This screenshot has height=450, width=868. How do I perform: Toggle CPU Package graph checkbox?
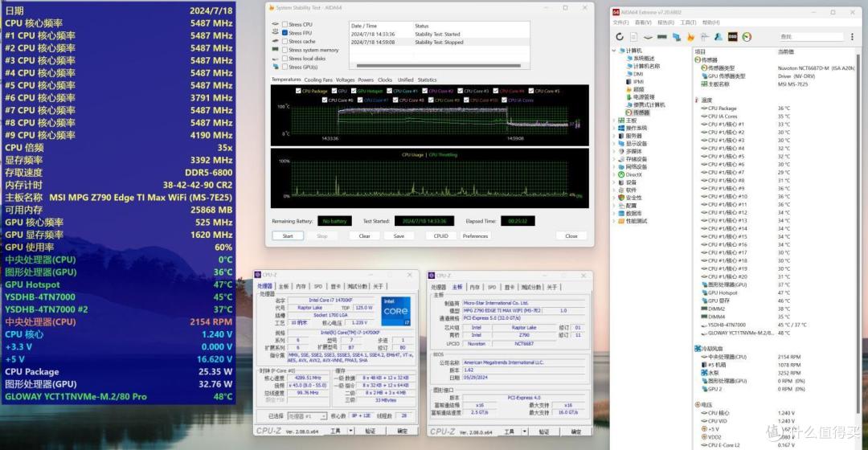pyautogui.click(x=298, y=91)
